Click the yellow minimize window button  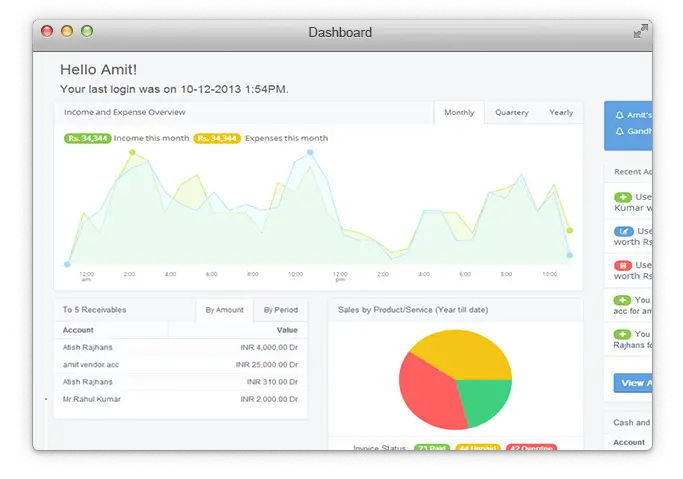pos(67,31)
